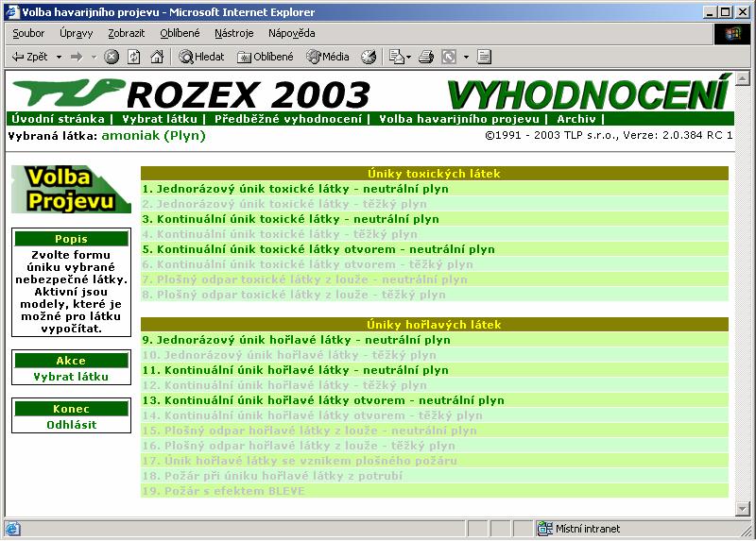Screen dimensions: 756x541
Task: Open Volba havarijního projevu navigation link
Action: tap(459, 119)
